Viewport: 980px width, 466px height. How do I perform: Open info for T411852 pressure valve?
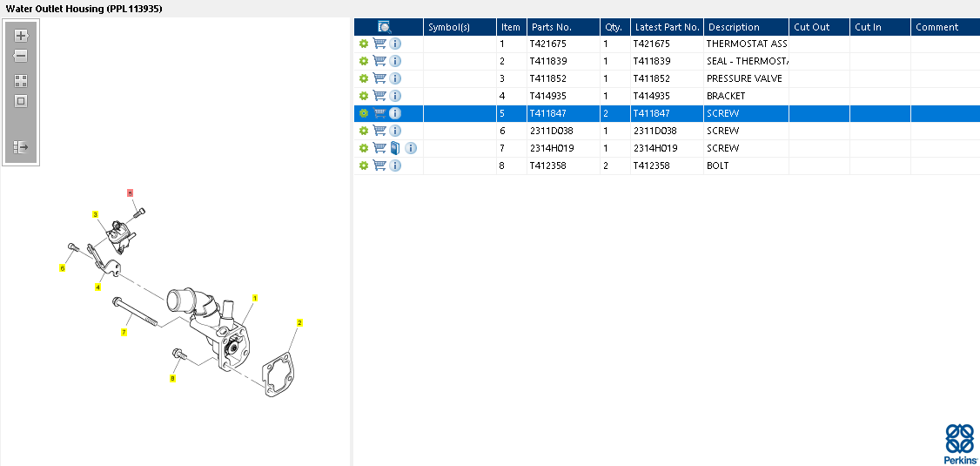click(395, 78)
